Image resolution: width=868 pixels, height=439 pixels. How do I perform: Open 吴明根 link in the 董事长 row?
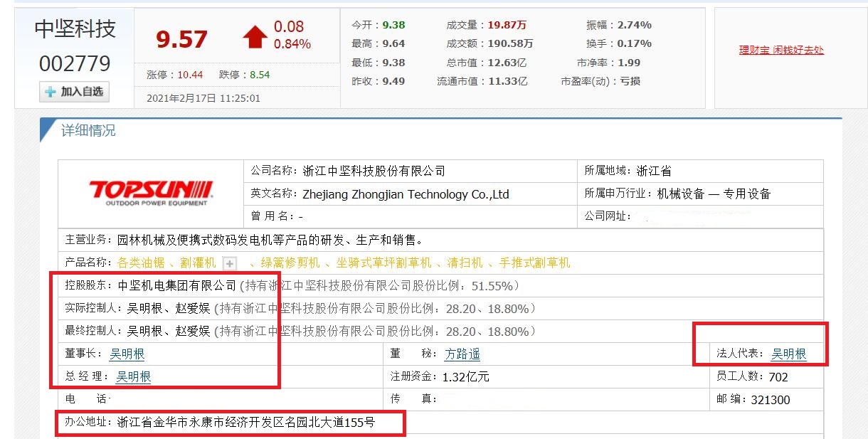pyautogui.click(x=127, y=354)
